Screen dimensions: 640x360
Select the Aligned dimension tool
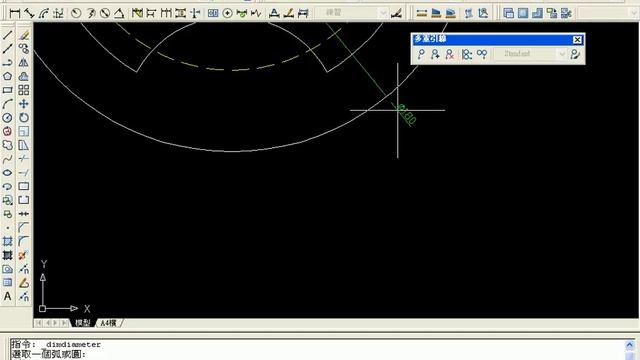point(29,13)
